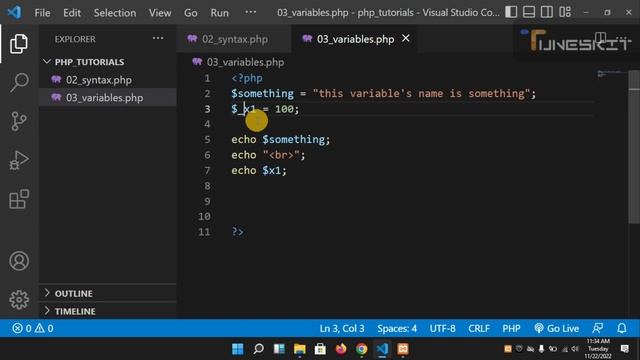Change end of line CRLF setting
Viewport: 640px width, 360px height.
pyautogui.click(x=479, y=328)
